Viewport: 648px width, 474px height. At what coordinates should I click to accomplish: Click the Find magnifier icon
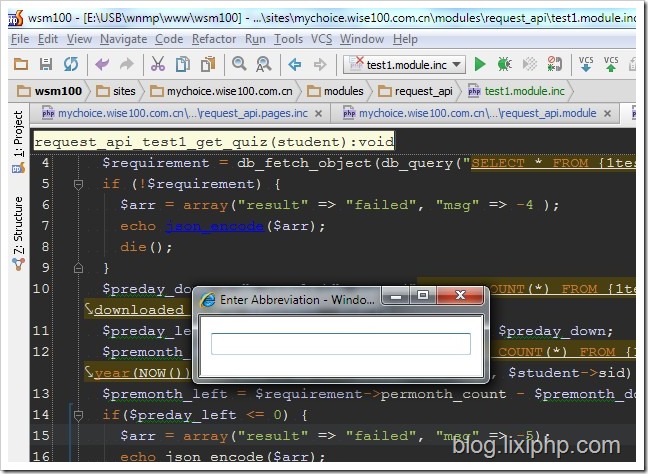[x=239, y=64]
